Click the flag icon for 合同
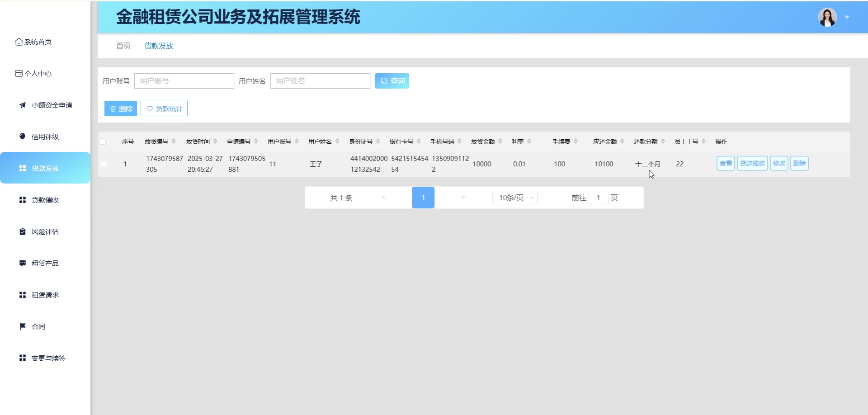 pyautogui.click(x=23, y=326)
